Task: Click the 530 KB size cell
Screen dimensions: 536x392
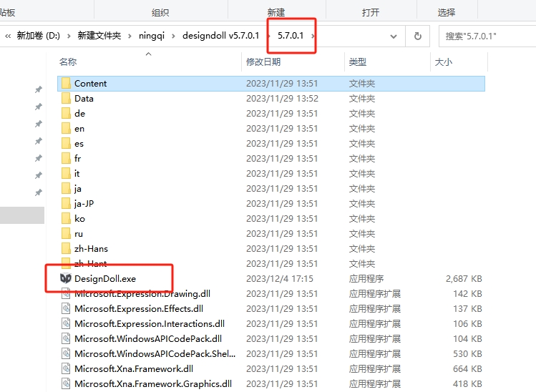Action: point(467,353)
